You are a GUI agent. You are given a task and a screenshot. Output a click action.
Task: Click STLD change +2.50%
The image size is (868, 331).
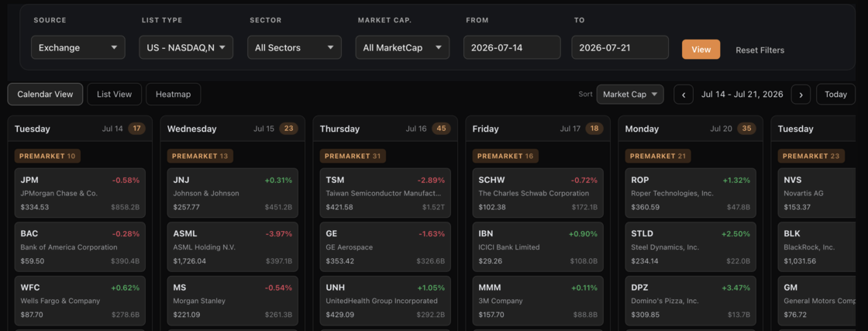[735, 234]
